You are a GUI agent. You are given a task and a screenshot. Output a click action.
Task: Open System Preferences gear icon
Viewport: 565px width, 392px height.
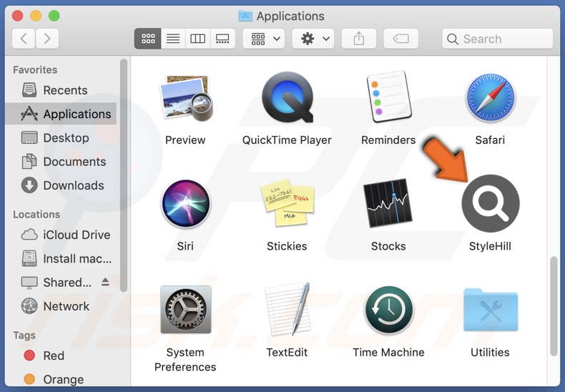185,310
